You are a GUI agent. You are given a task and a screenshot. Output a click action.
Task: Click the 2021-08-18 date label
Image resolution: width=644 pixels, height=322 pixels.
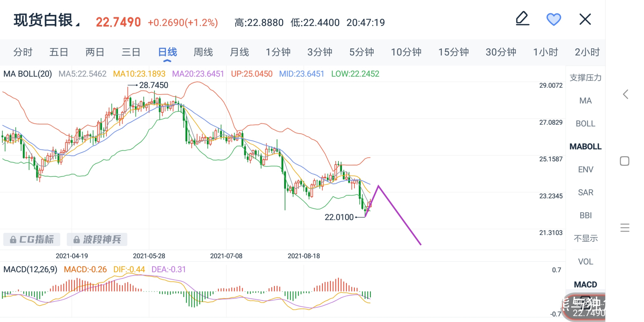tap(304, 256)
